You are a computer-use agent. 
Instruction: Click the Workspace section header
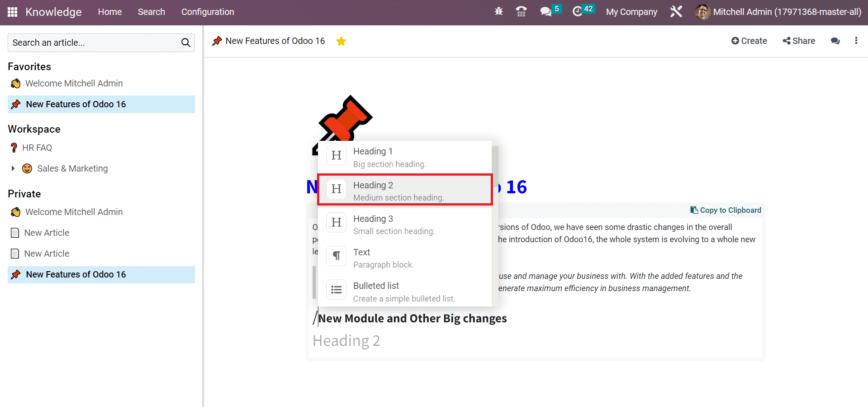click(x=34, y=129)
